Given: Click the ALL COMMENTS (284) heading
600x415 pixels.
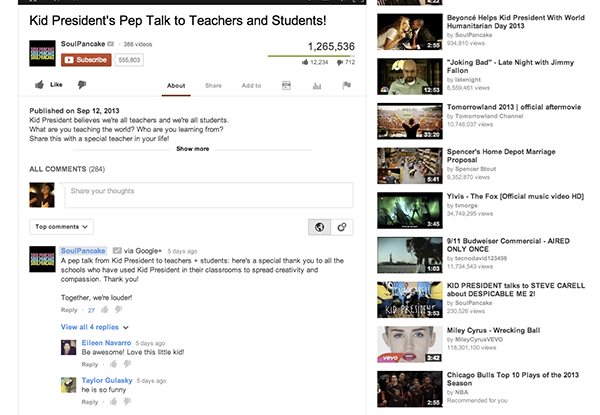Looking at the screenshot, I should point(67,169).
